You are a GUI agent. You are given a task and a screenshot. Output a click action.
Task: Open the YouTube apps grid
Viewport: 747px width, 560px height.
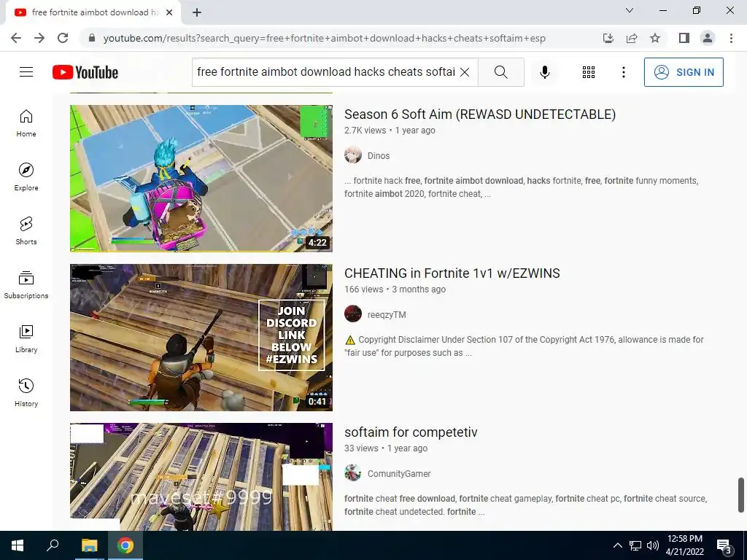tap(589, 72)
